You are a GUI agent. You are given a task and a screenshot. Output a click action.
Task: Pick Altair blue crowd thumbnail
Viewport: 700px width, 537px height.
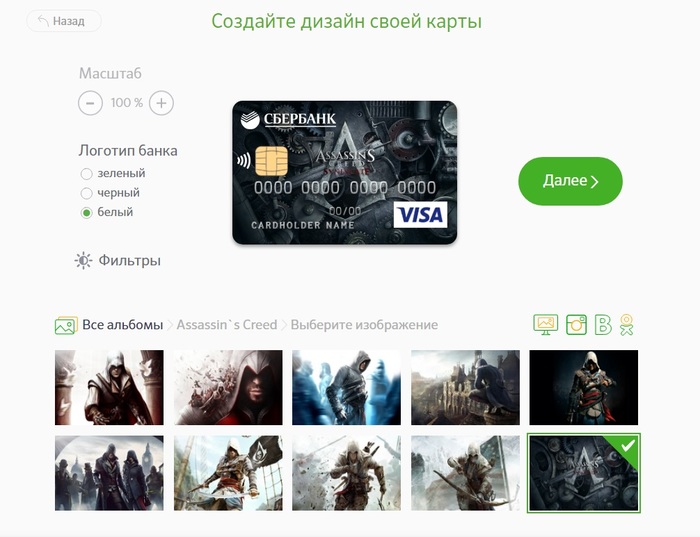[346, 387]
